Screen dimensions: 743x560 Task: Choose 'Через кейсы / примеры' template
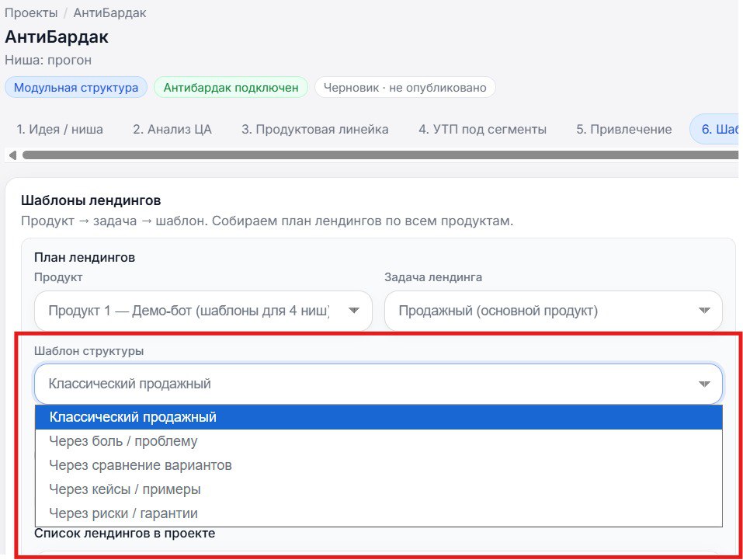pyautogui.click(x=124, y=489)
